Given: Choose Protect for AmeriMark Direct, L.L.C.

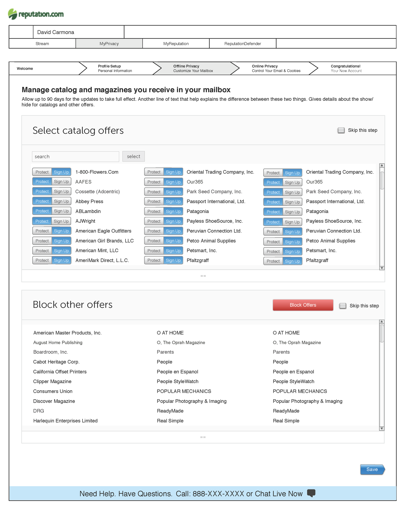Looking at the screenshot, I should click(42, 260).
